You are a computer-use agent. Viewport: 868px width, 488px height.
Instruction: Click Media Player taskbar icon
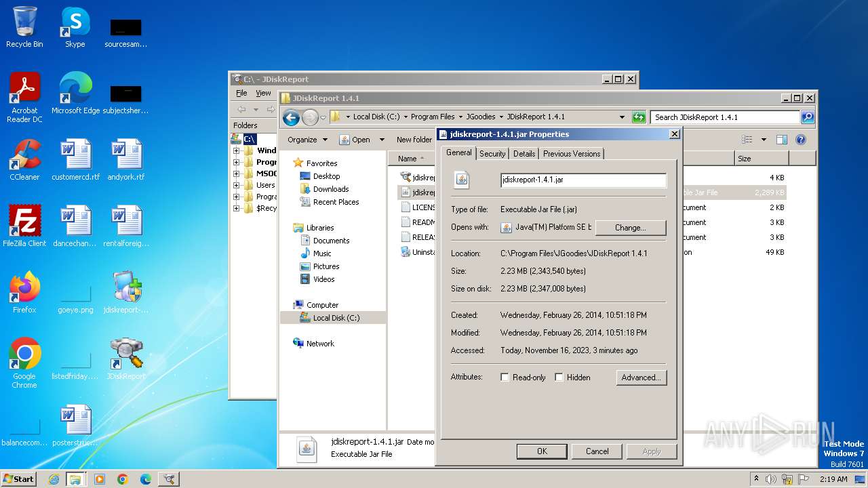point(100,479)
